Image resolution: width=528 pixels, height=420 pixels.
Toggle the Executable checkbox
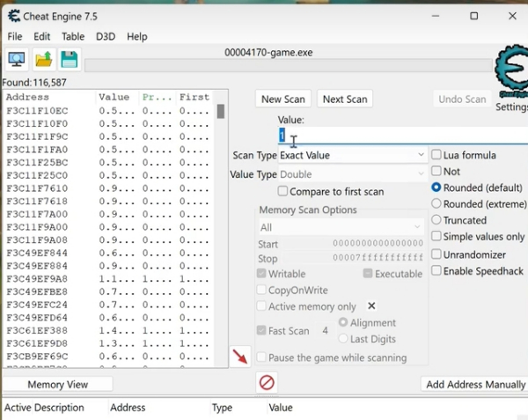368,273
